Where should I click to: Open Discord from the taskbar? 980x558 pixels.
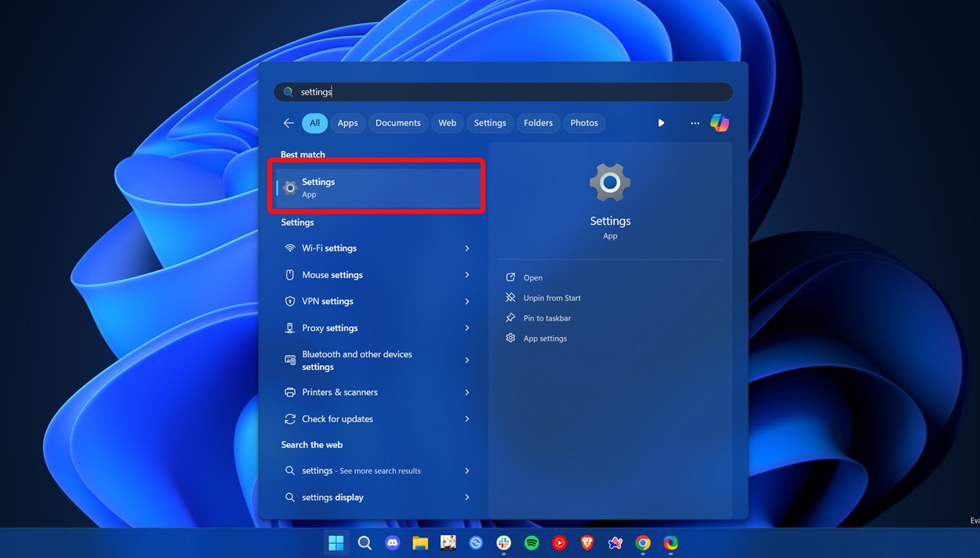point(393,543)
